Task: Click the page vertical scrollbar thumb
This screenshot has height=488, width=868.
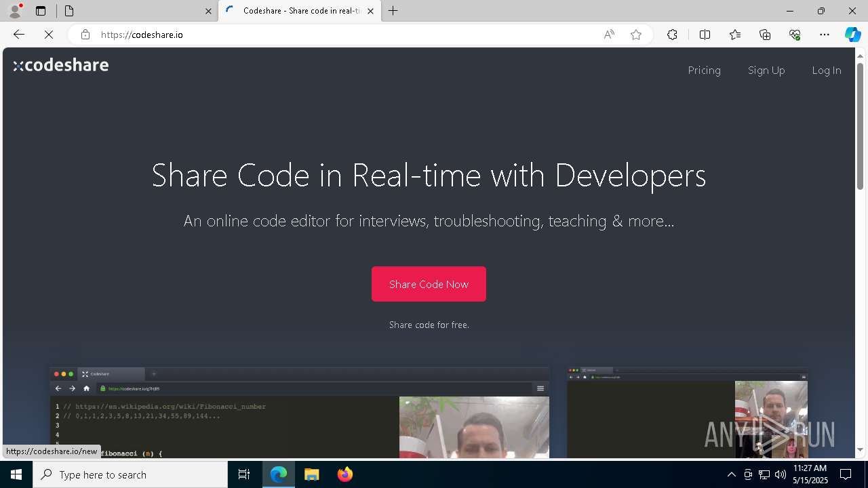Action: [860, 126]
